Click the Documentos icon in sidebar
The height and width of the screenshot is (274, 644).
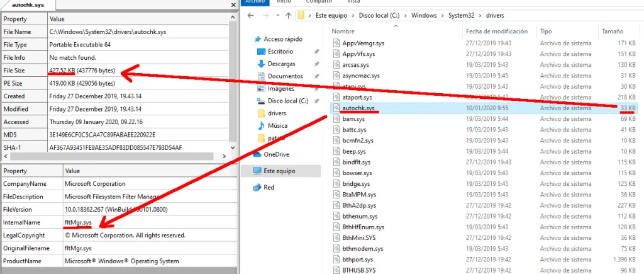261,76
